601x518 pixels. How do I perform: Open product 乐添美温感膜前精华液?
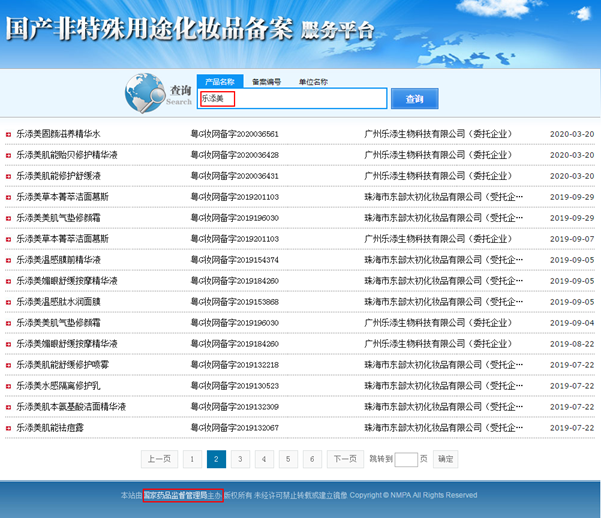[58, 260]
